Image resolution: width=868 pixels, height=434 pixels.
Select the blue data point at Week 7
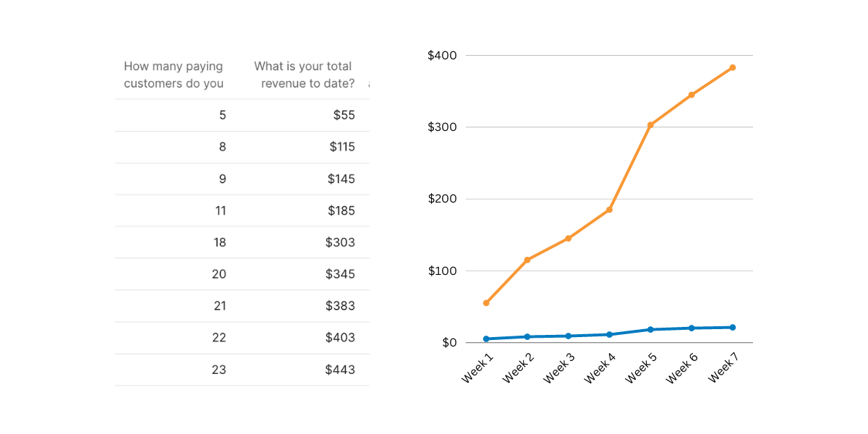coord(732,328)
